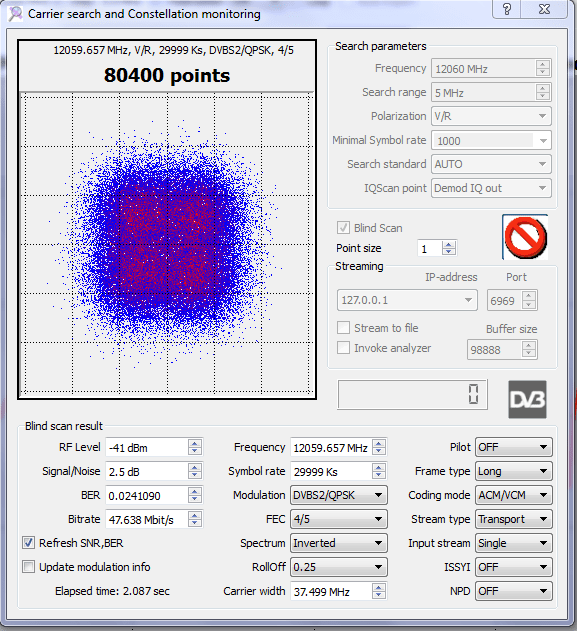Click Symbol rate spinner down arrow
Image resolution: width=577 pixels, height=631 pixels.
(379, 475)
